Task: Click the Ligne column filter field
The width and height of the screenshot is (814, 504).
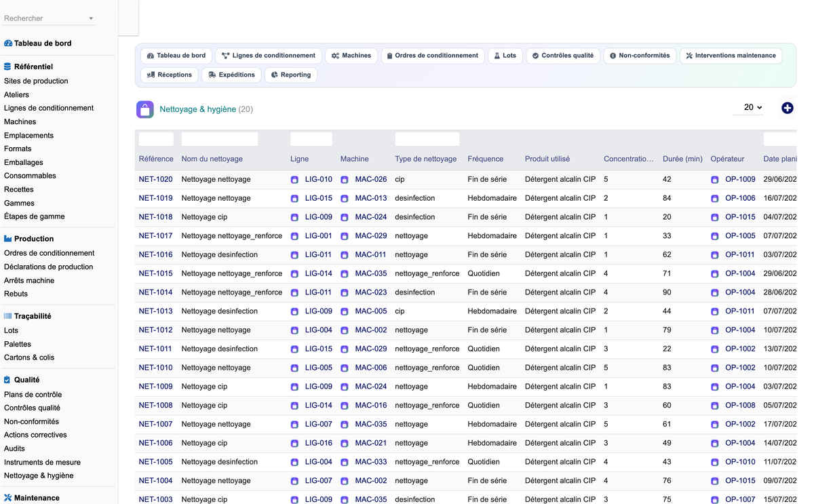Action: click(311, 139)
